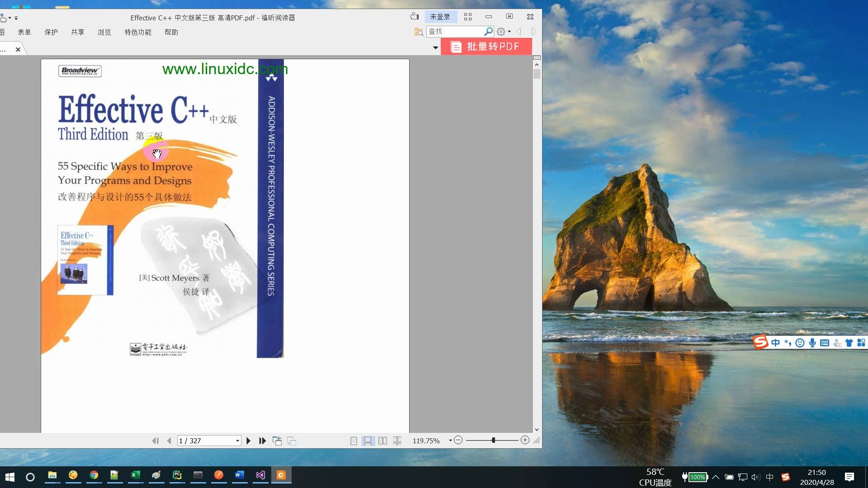The image size is (868, 488).
Task: Open the 表单 menu
Action: [x=24, y=32]
